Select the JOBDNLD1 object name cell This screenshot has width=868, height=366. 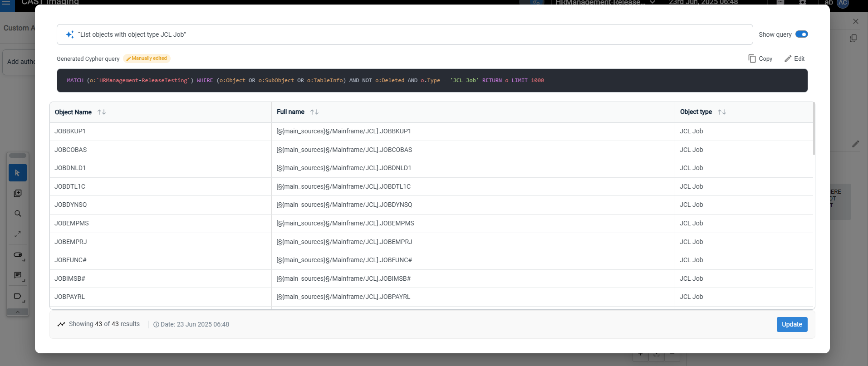point(161,168)
